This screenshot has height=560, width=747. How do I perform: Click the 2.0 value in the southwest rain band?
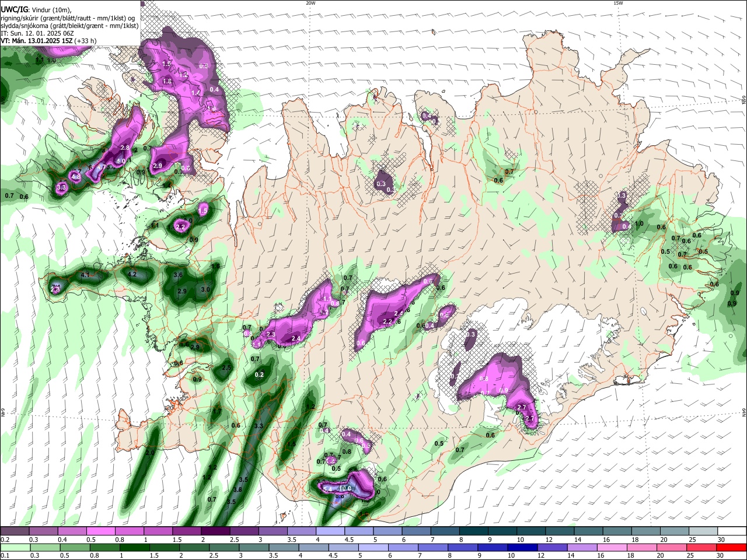point(150,453)
